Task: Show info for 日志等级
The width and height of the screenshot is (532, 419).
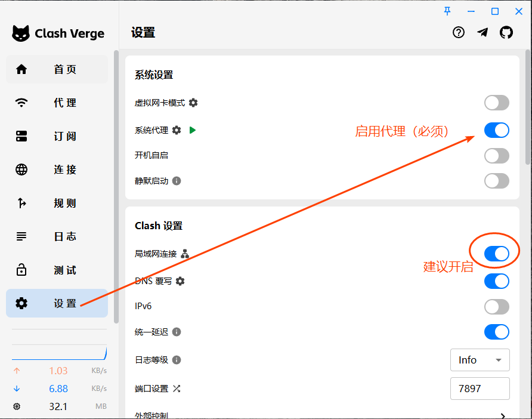Action: (x=177, y=360)
